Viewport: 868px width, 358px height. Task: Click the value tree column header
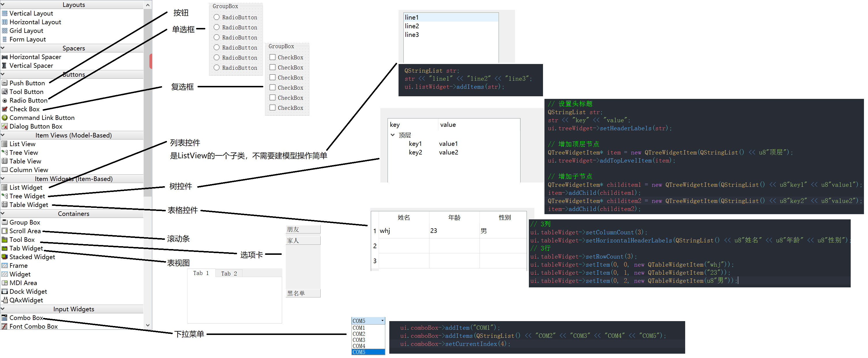tap(479, 125)
